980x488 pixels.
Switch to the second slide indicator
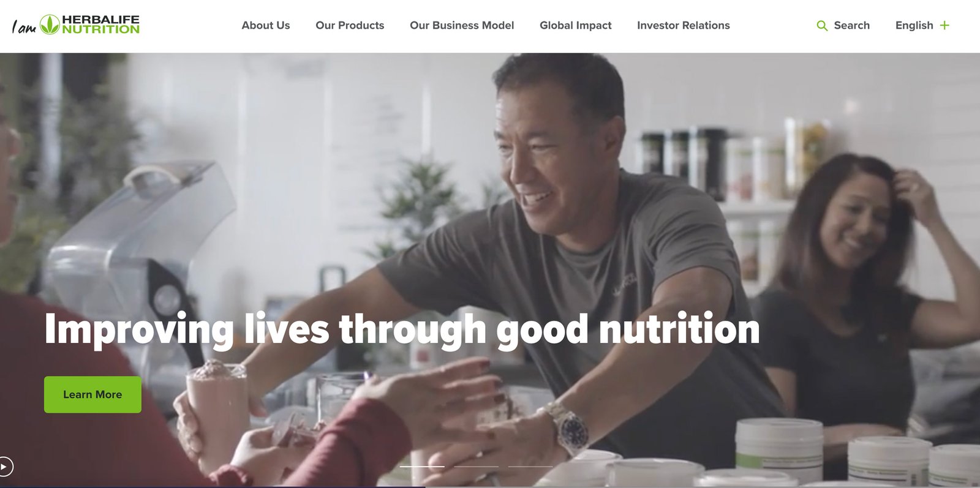(476, 467)
